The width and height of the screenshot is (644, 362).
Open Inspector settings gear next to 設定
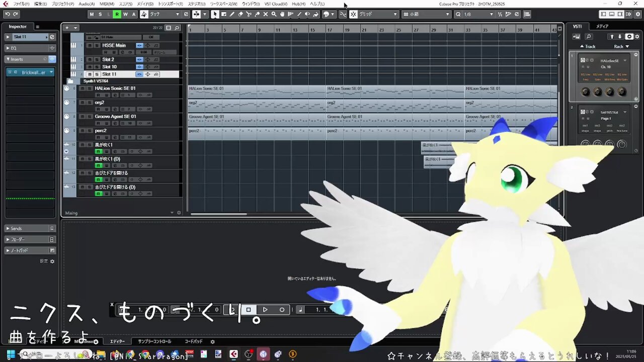coord(52,261)
